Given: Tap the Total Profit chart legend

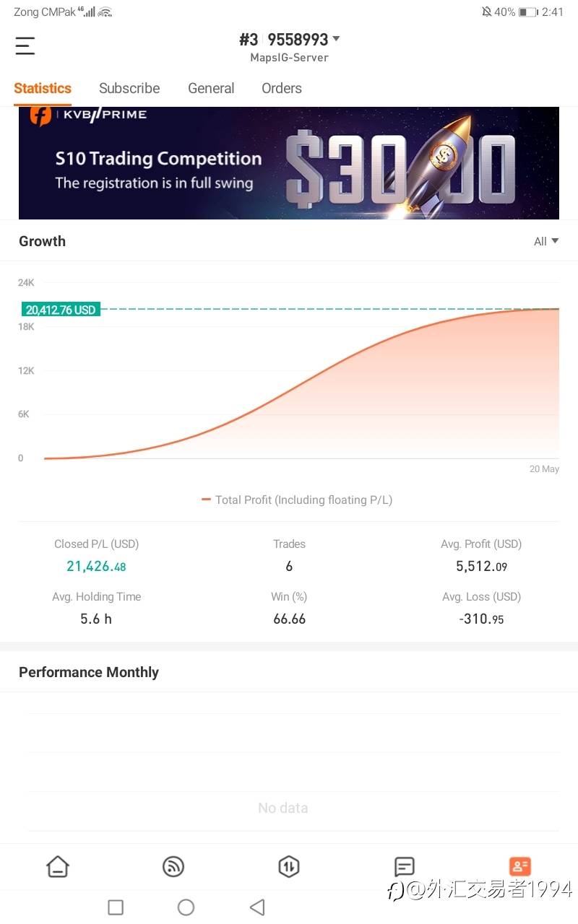Looking at the screenshot, I should click(x=297, y=500).
